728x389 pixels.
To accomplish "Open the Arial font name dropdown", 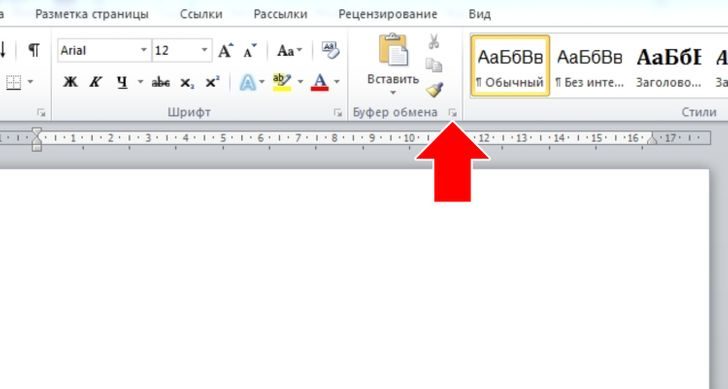I will 144,50.
